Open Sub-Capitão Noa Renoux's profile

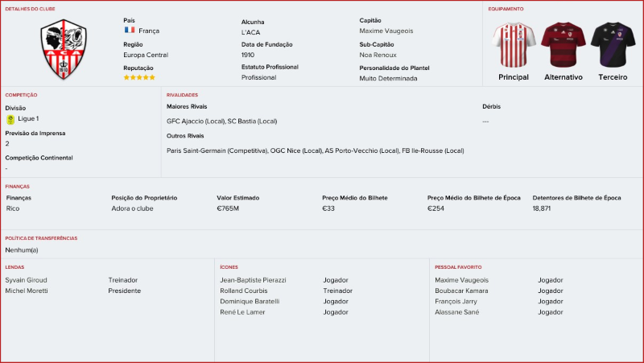coord(378,55)
